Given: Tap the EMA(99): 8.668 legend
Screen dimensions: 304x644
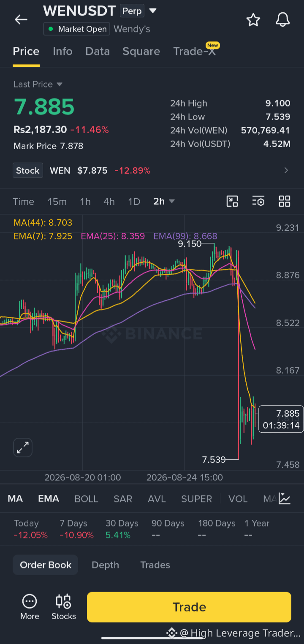Looking at the screenshot, I should click(x=185, y=236).
